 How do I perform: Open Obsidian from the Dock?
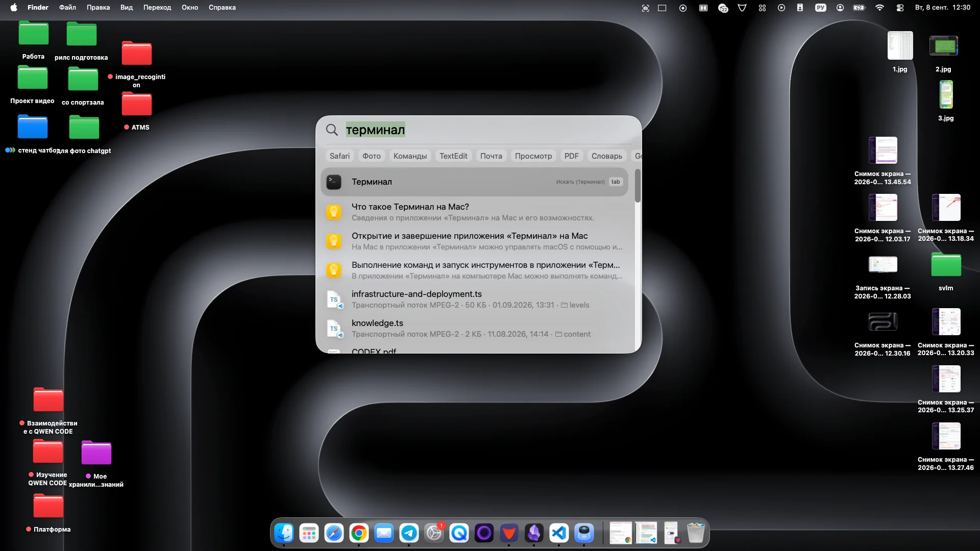(534, 533)
